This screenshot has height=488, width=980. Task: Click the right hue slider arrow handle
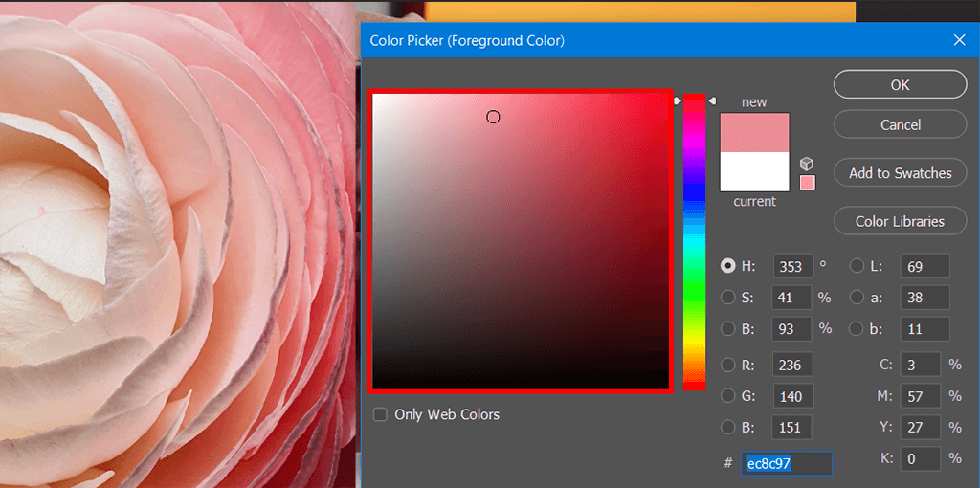click(711, 100)
